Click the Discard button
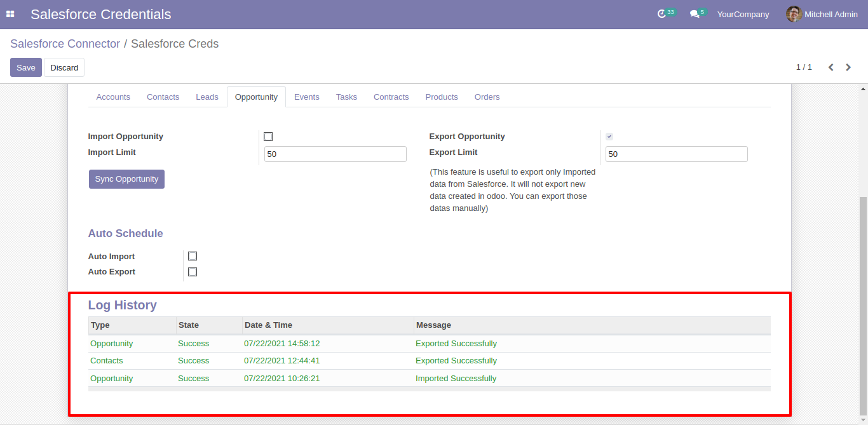Image resolution: width=868 pixels, height=425 pixels. coord(64,67)
